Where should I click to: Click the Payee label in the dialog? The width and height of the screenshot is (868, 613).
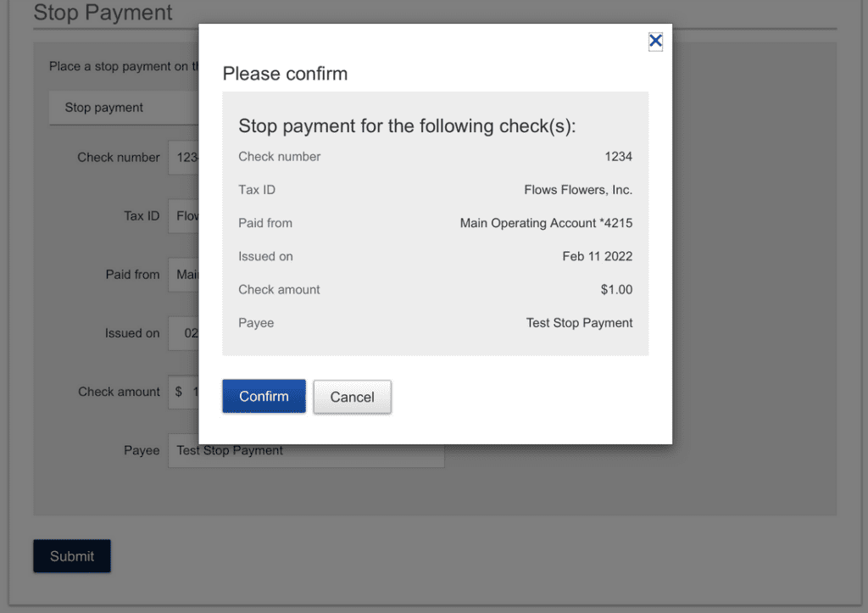click(x=256, y=323)
